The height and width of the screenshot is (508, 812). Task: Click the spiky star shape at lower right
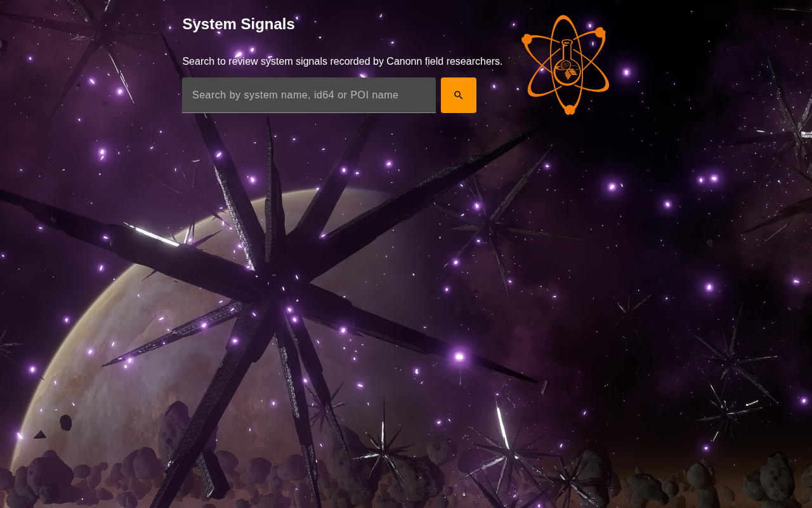click(x=730, y=362)
